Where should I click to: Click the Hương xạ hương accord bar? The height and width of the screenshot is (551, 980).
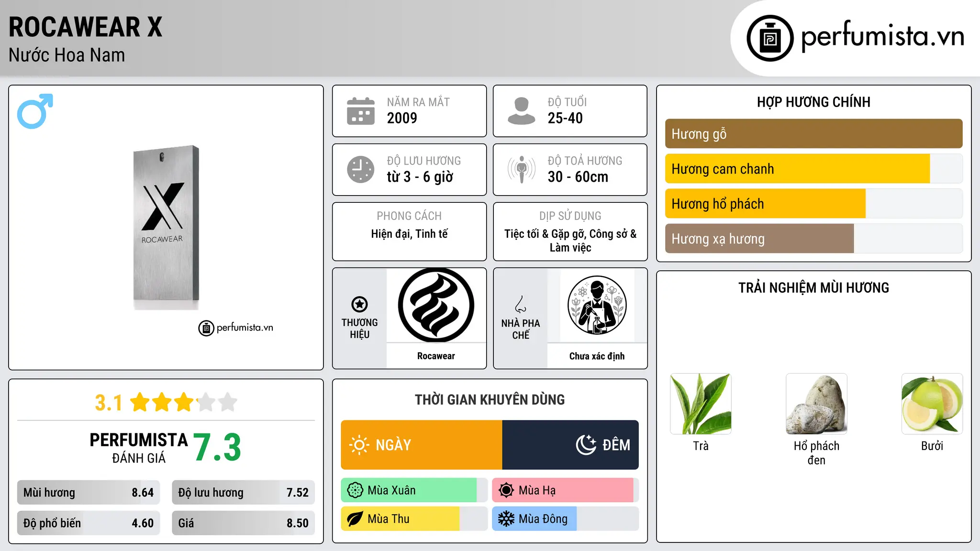pos(813,239)
